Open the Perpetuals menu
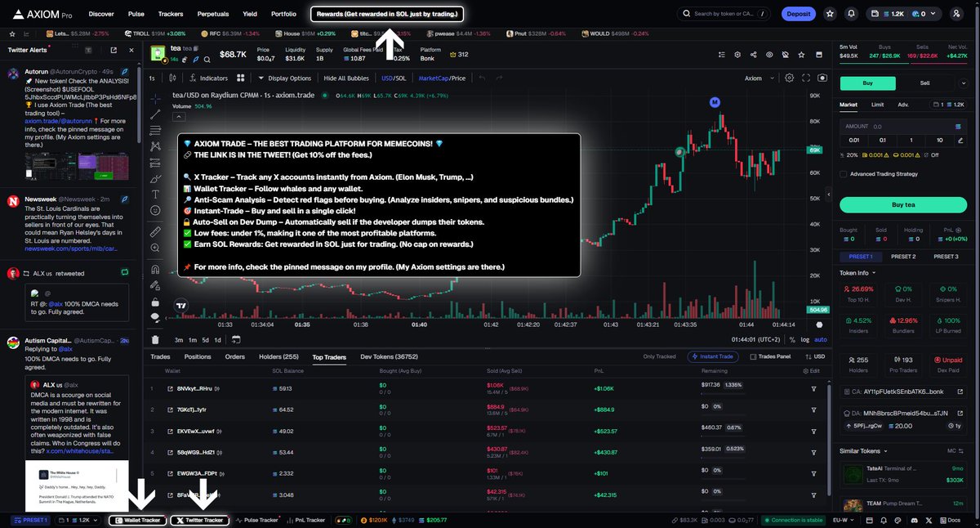 point(213,14)
